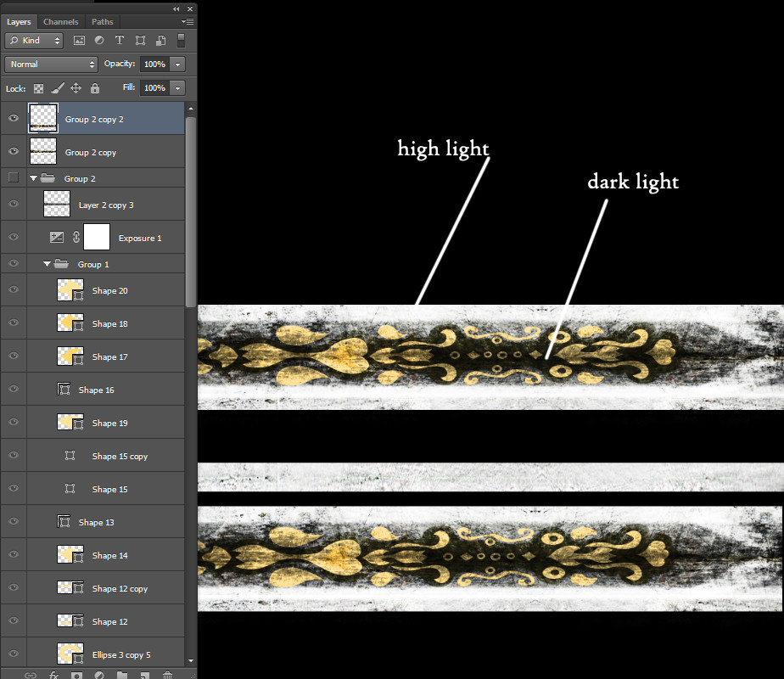
Task: Select the Shape 15 copy layer
Action: pos(92,456)
